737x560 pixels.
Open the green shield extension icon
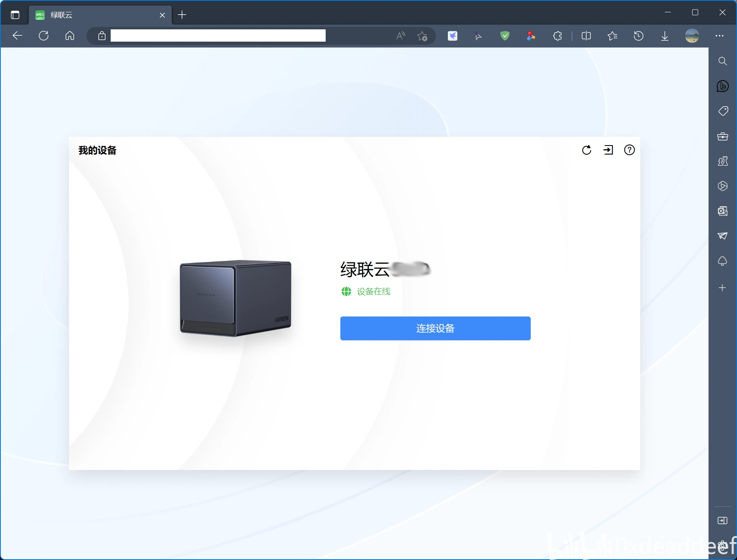(x=505, y=36)
